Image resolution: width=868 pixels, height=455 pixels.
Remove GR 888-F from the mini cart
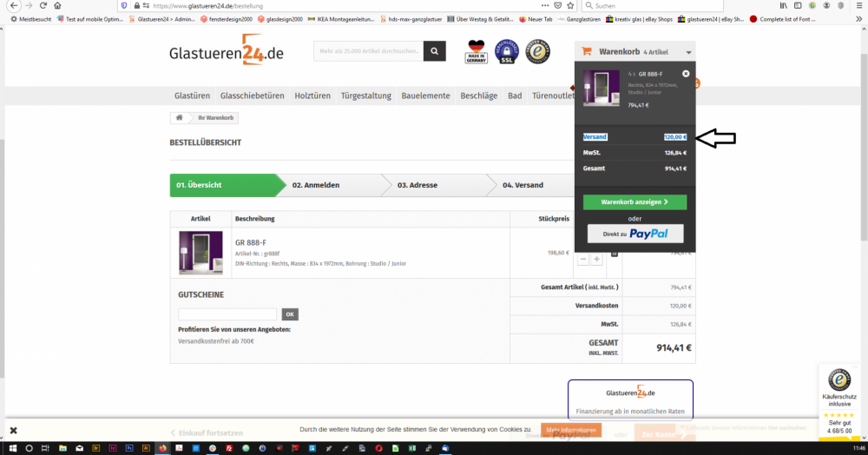pos(686,74)
